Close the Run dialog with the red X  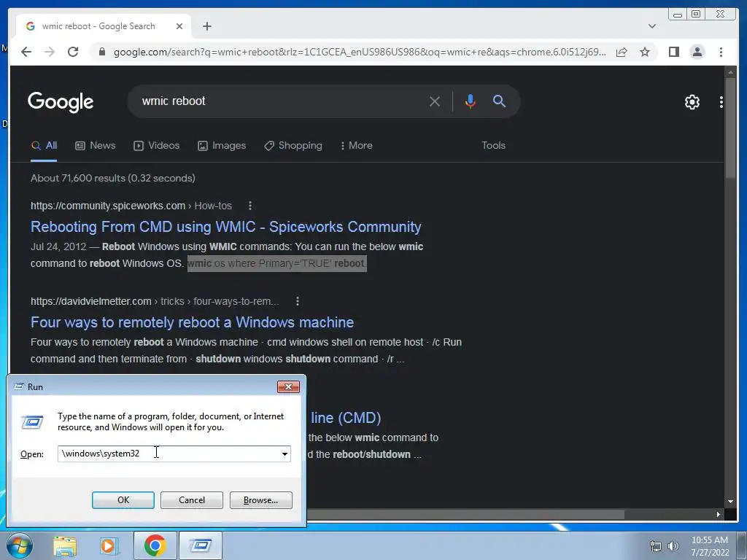click(x=288, y=386)
